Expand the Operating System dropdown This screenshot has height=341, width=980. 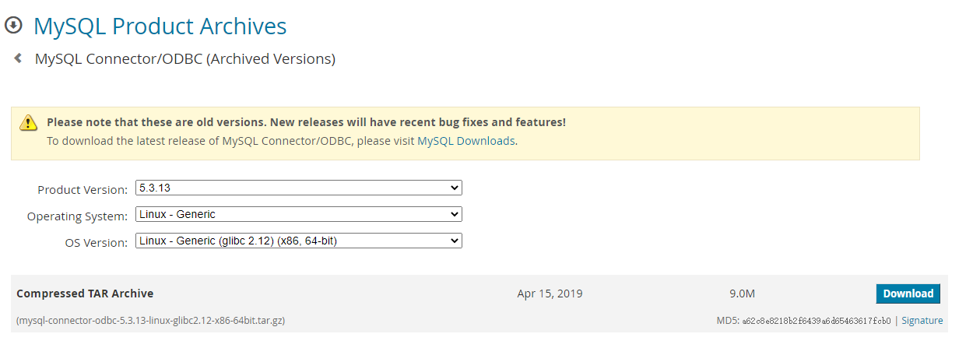coord(298,214)
